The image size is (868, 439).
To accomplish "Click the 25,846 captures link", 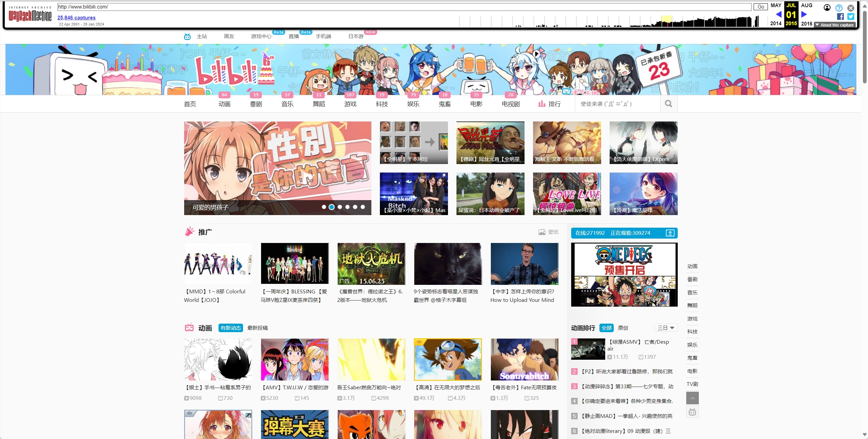I will [x=76, y=18].
